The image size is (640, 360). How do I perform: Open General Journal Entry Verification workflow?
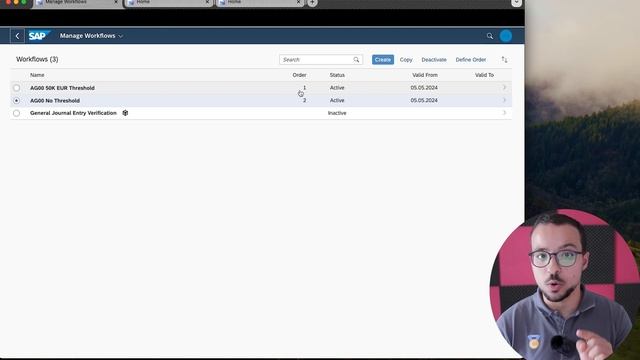click(x=73, y=113)
